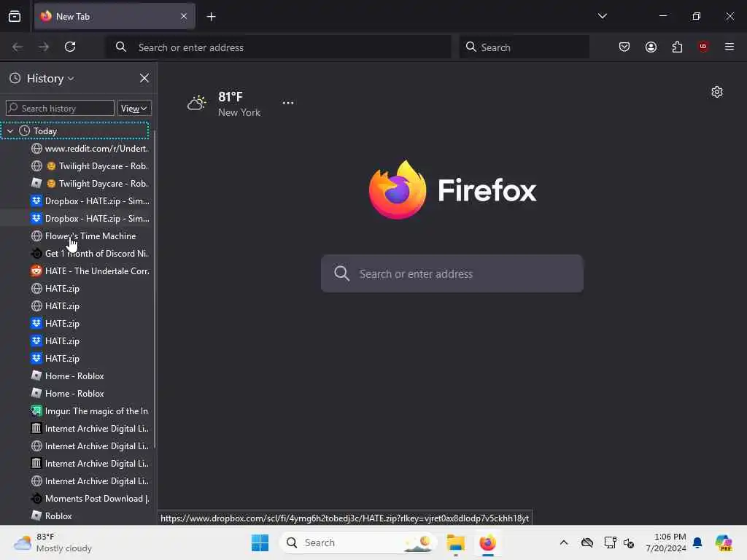Viewport: 747px width, 560px height.
Task: Click the toolbar Search box
Action: coord(524,47)
